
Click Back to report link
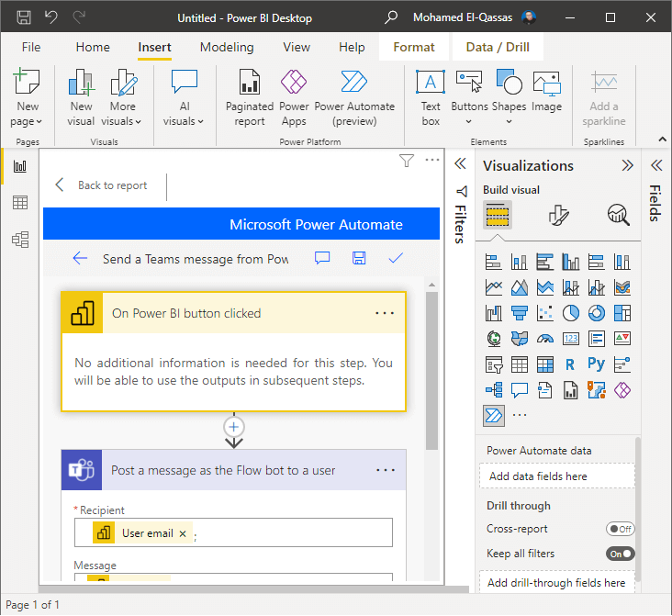click(x=112, y=185)
